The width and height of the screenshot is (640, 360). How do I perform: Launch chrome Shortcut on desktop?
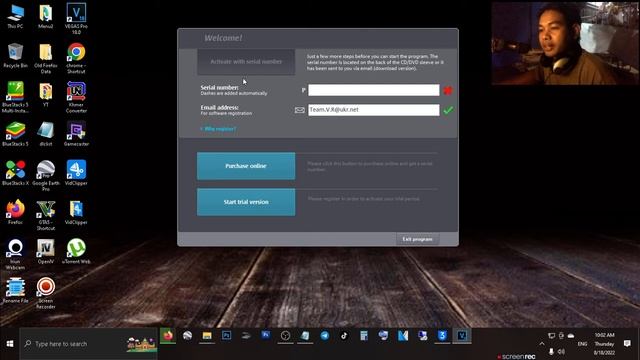coord(76,58)
